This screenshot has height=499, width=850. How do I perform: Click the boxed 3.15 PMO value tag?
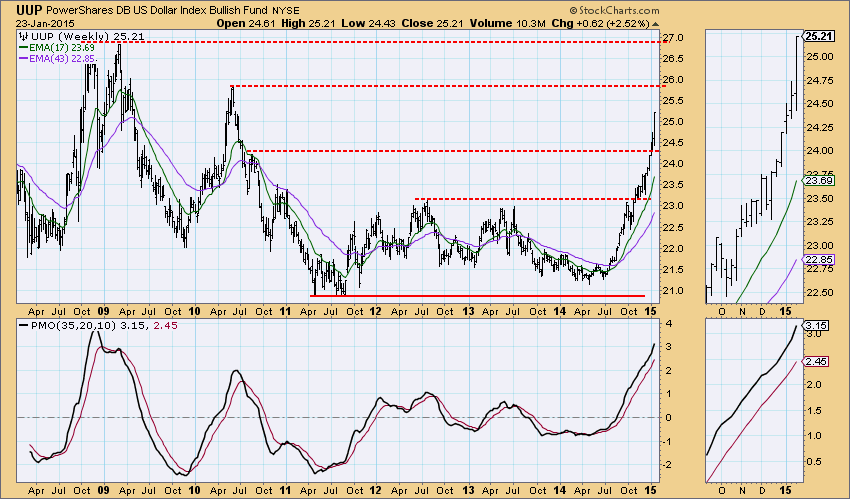point(816,326)
